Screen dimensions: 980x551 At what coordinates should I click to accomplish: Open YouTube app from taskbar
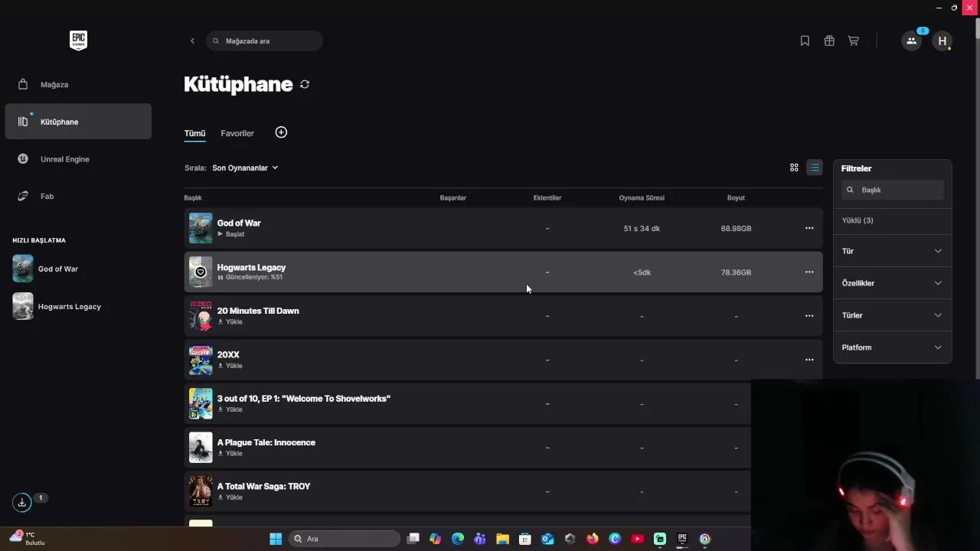pyautogui.click(x=637, y=539)
